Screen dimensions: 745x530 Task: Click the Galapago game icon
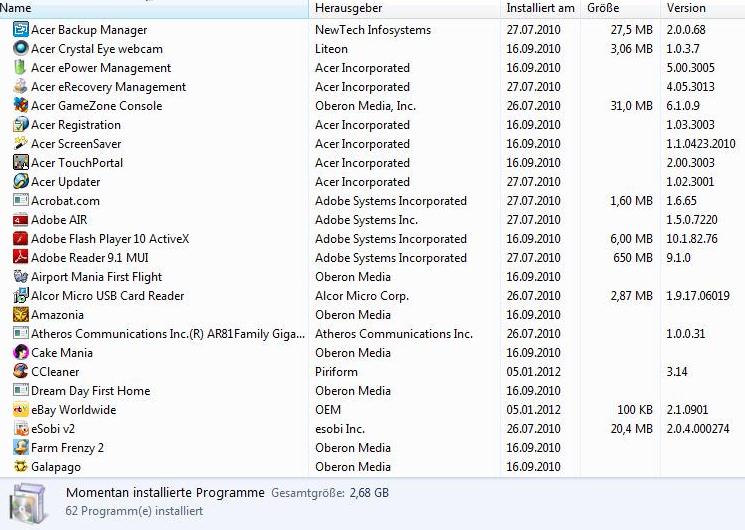click(21, 467)
